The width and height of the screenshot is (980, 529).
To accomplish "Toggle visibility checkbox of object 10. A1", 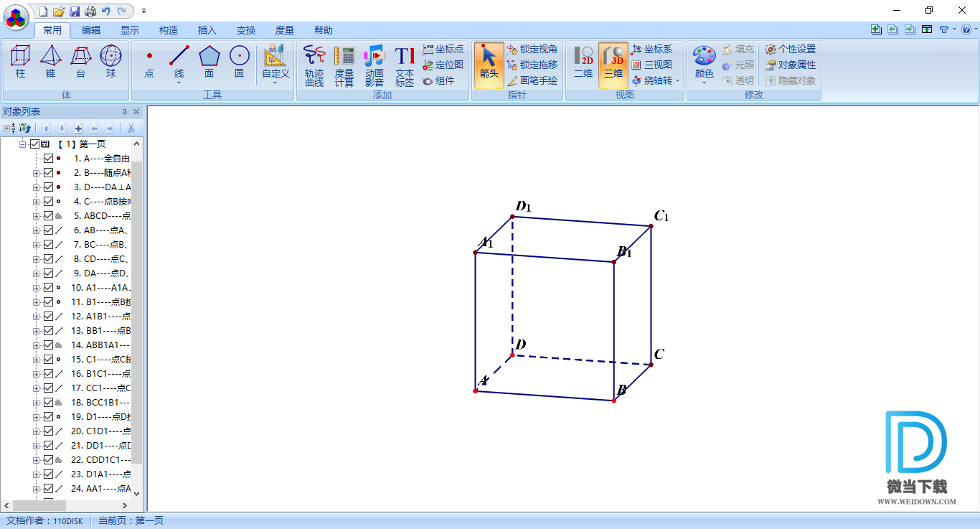I will click(48, 288).
